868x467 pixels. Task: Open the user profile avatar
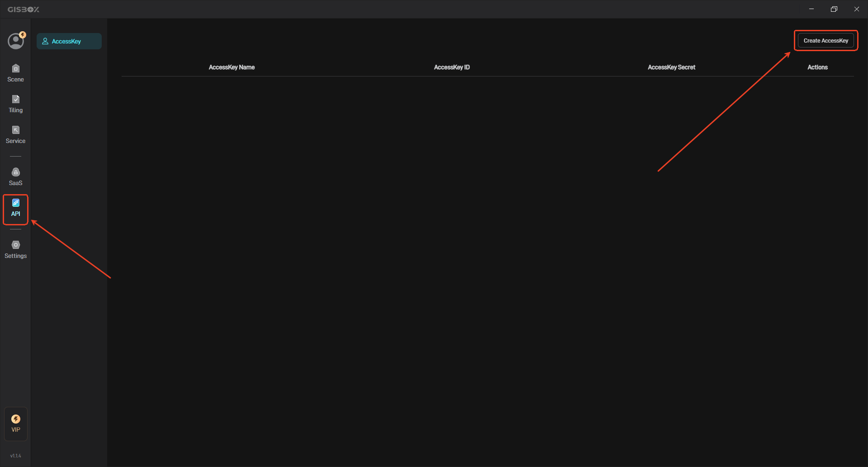click(x=16, y=41)
